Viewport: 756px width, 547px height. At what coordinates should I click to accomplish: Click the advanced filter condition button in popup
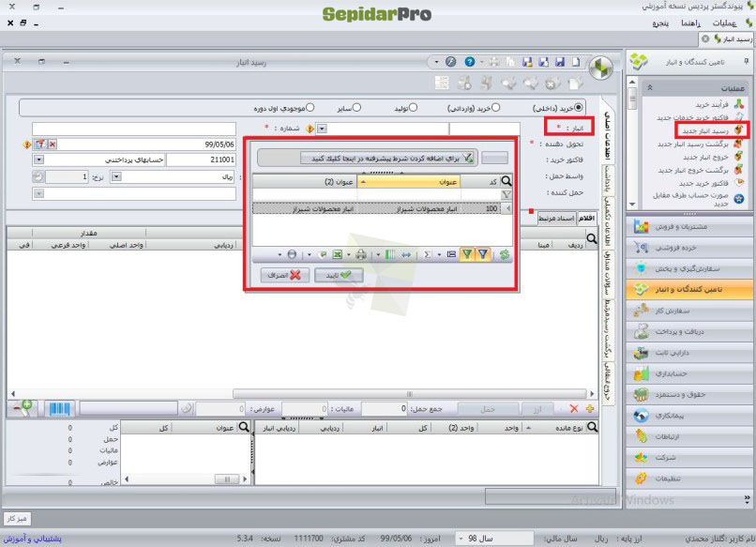coord(387,158)
